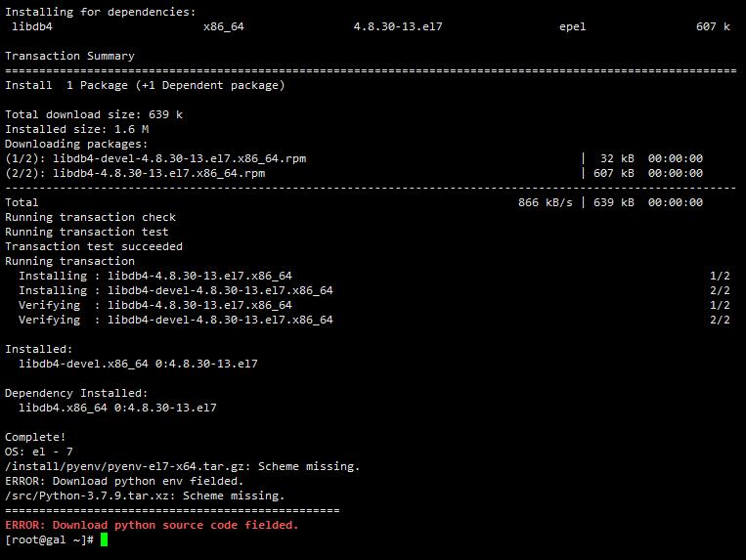Click the 'Transaction Summary' heading
The image size is (746, 560).
(70, 56)
